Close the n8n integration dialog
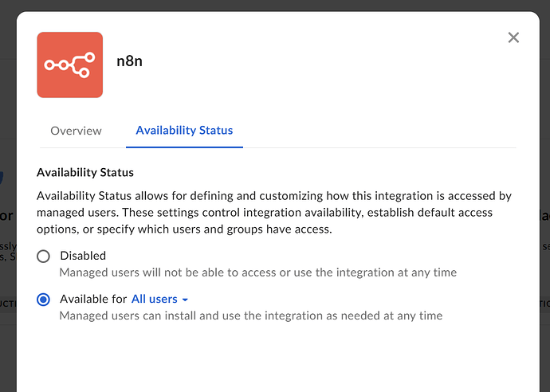Screen dimensions: 550x392 (513, 37)
